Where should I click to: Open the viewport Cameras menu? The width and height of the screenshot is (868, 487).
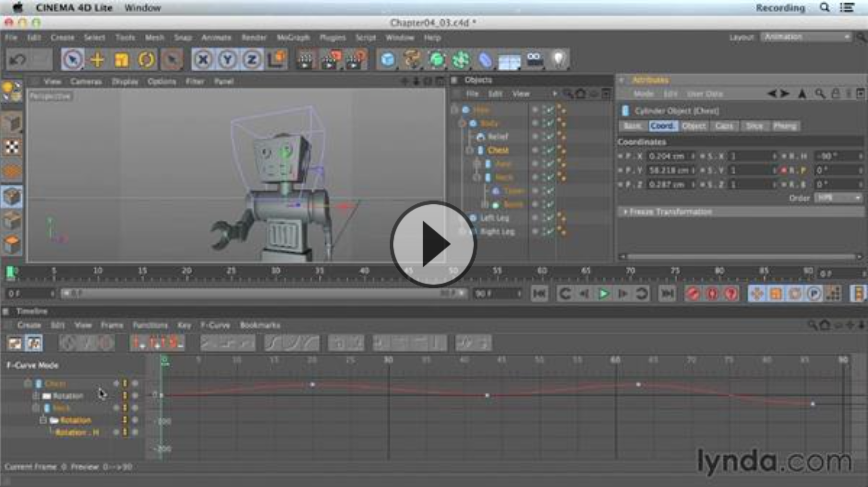click(x=86, y=81)
